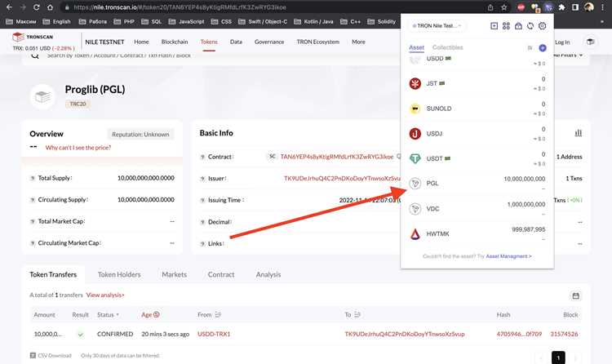Reload the page with the refresh icon
Image resolution: width=612 pixels, height=364 pixels.
pos(36,7)
